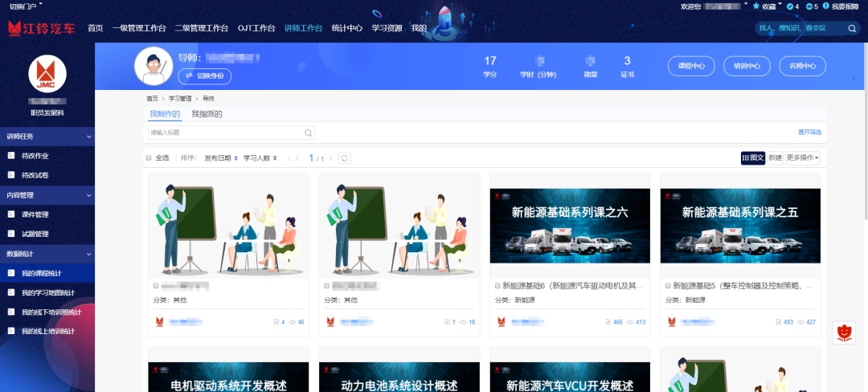Open the pencil icon showing 4
868x392 pixels.
790,6
